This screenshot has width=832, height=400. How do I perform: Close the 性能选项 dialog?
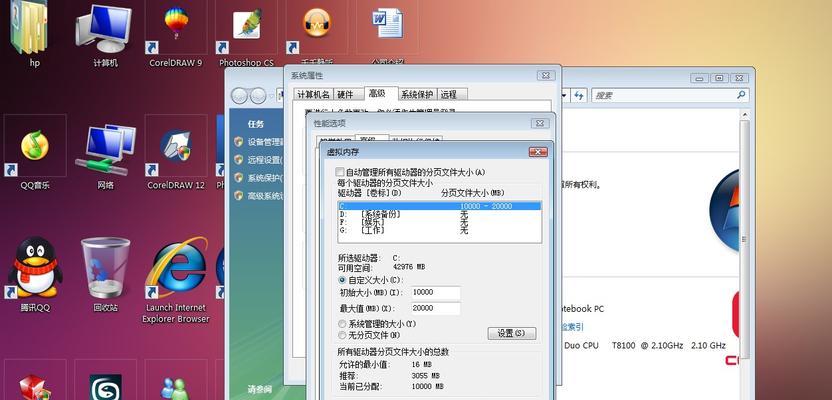pyautogui.click(x=540, y=123)
